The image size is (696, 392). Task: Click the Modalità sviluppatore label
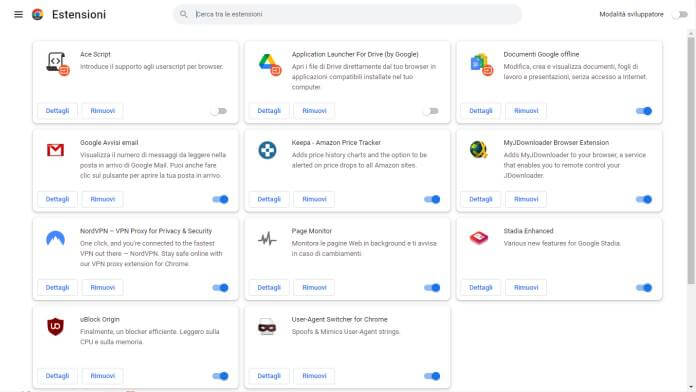pyautogui.click(x=631, y=14)
